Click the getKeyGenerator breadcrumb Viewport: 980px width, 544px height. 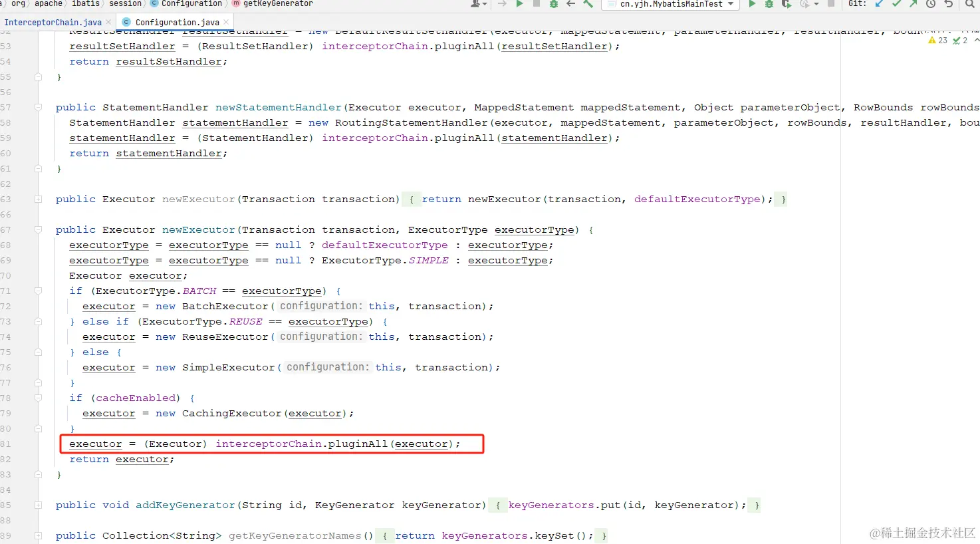click(x=278, y=4)
